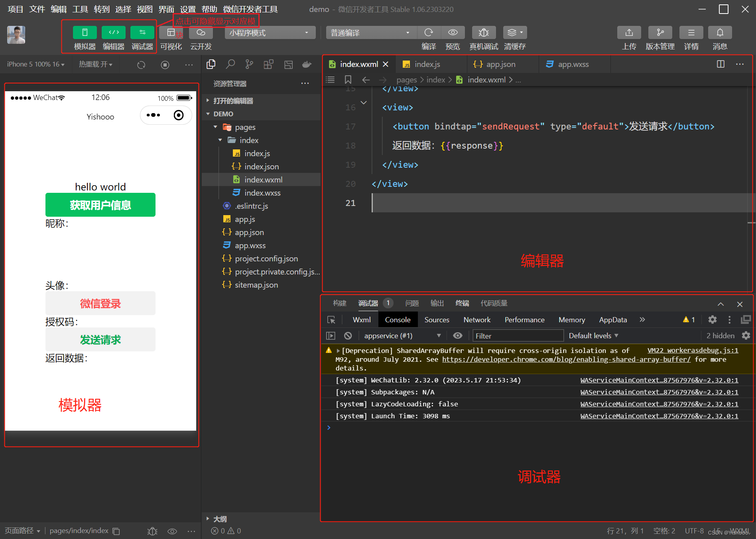The width and height of the screenshot is (756, 539).
Task: Clear cache with the layers icon
Action: click(515, 32)
